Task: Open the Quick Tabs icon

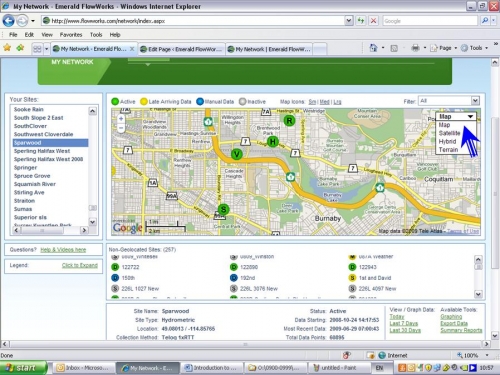Action: click(x=37, y=49)
